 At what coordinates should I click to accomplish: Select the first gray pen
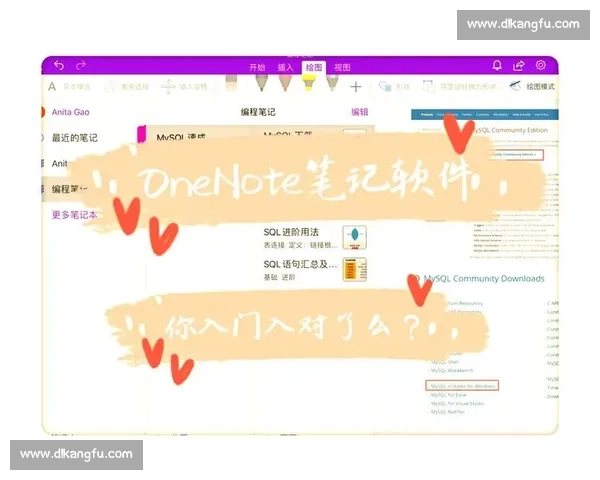tap(262, 83)
